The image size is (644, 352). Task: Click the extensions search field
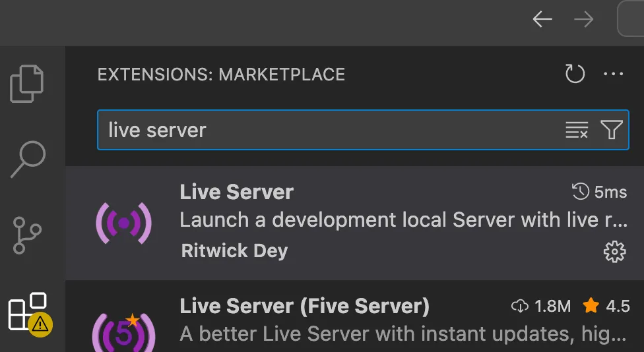point(363,130)
